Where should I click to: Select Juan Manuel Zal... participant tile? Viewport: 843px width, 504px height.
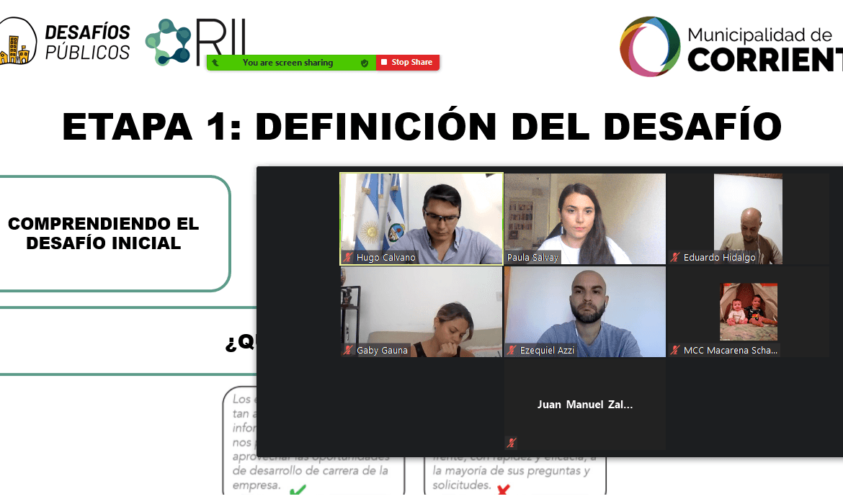coord(584,404)
